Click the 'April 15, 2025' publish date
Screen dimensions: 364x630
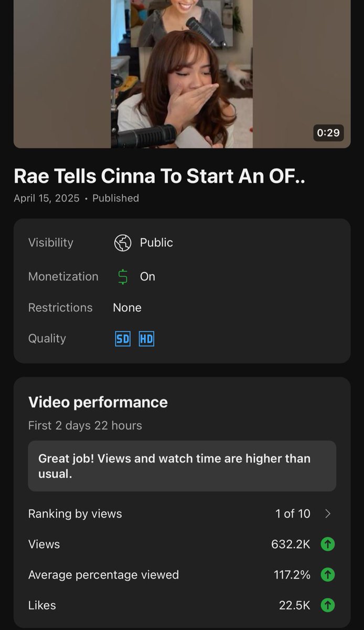tap(47, 198)
